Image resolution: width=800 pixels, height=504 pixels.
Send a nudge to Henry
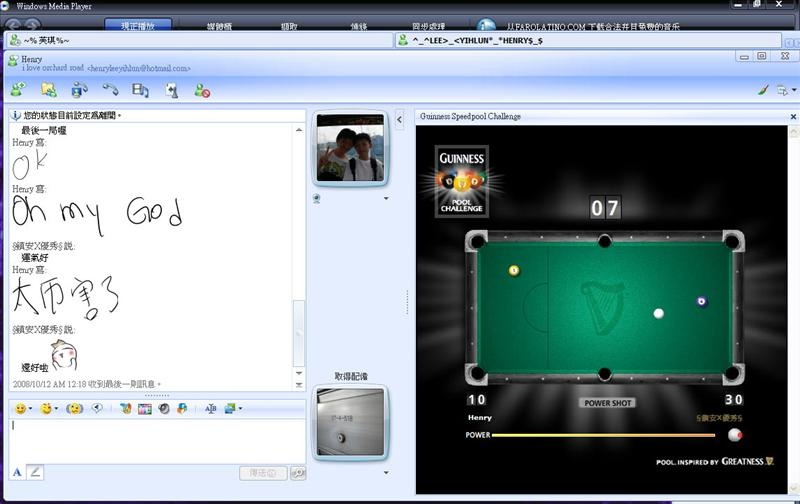74,409
